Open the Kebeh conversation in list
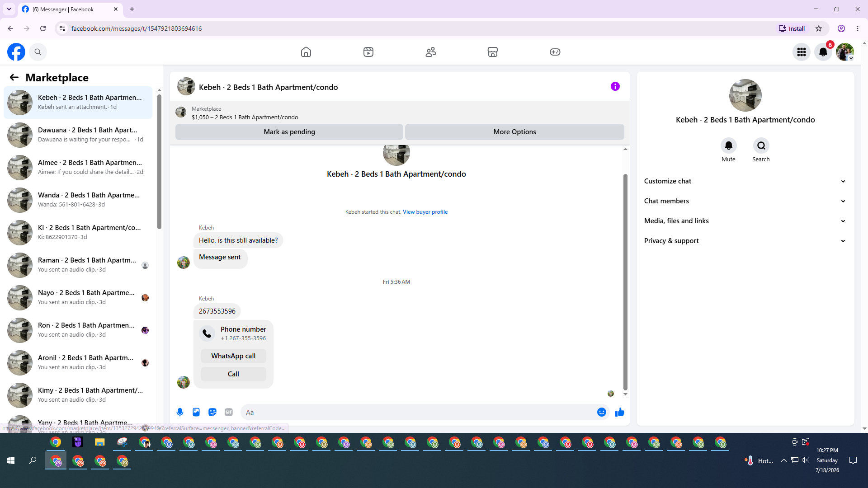 [x=78, y=103]
